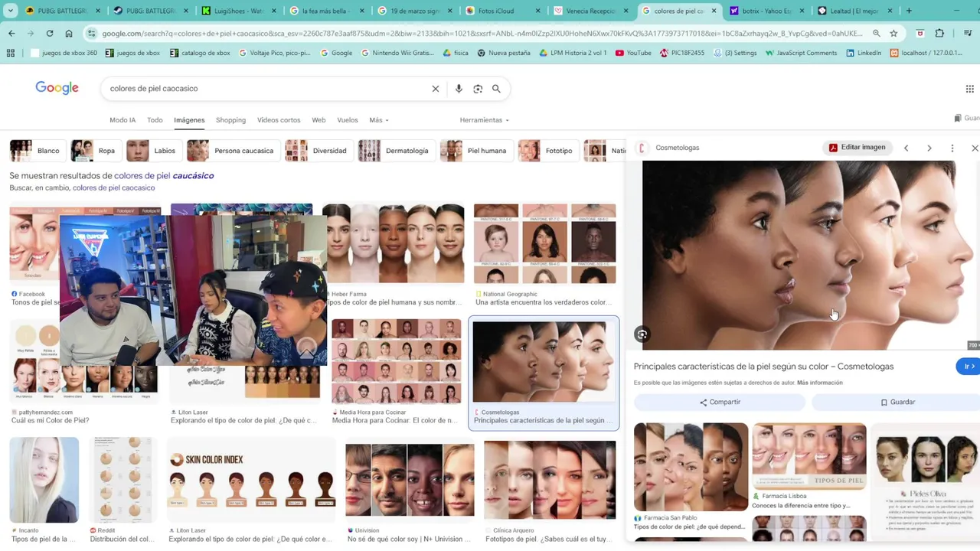The width and height of the screenshot is (980, 551).
Task: Search instead for colores de piel caocasico
Action: coord(114,187)
